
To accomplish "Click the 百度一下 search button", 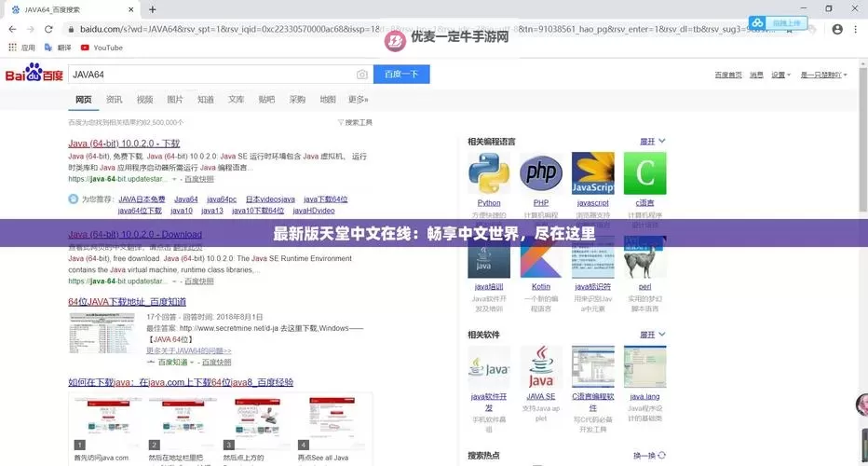I will click(x=401, y=75).
